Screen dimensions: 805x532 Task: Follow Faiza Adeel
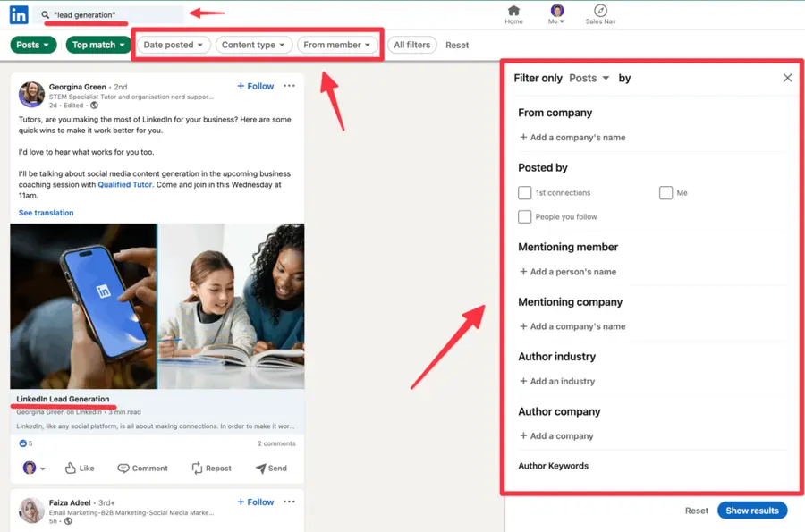tap(255, 502)
